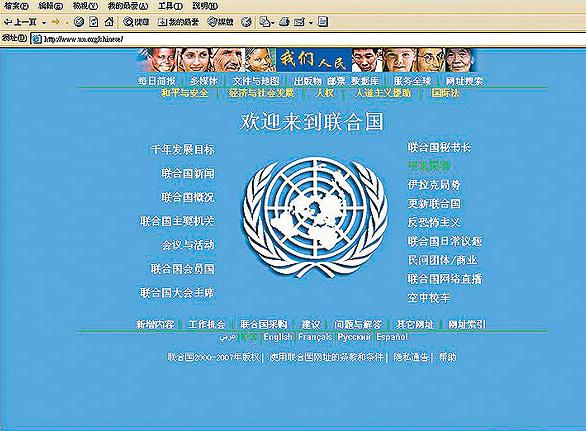Open the 反恐怖主义 link
This screenshot has width=586, height=431.
click(x=434, y=222)
